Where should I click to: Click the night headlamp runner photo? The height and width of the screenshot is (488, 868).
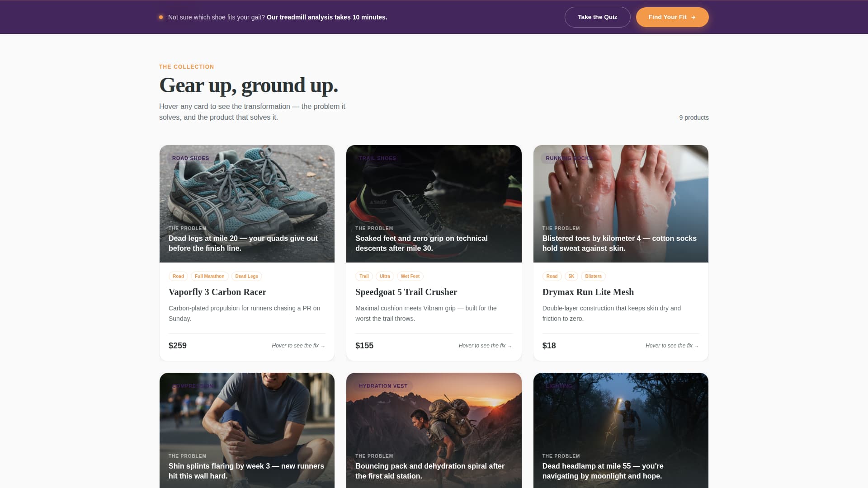pos(621,430)
